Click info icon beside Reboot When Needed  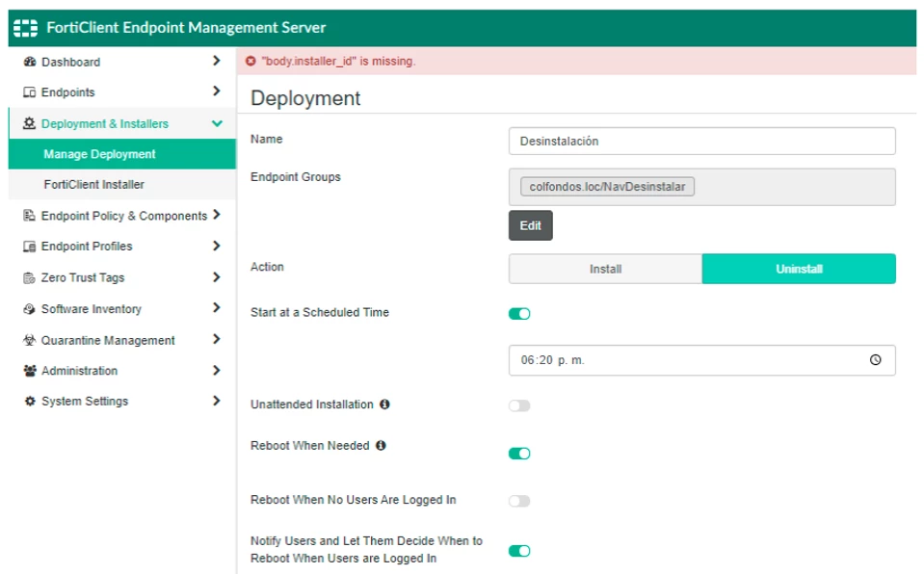point(381,446)
